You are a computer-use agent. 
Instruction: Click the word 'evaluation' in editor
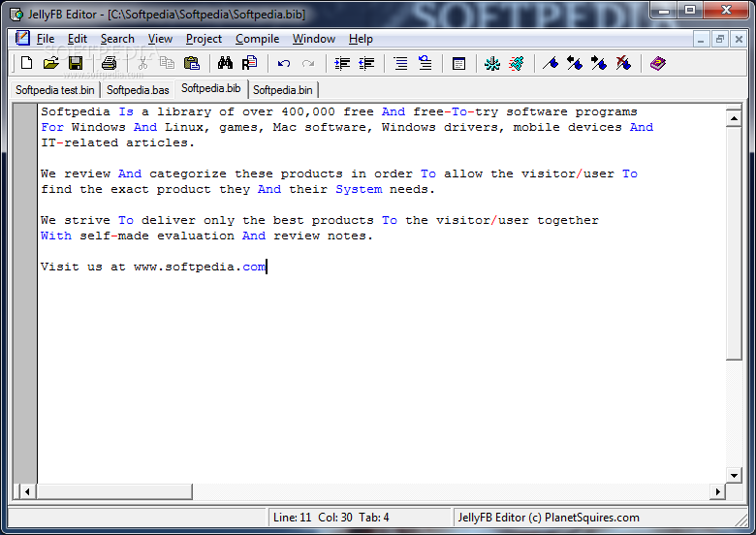click(x=196, y=236)
